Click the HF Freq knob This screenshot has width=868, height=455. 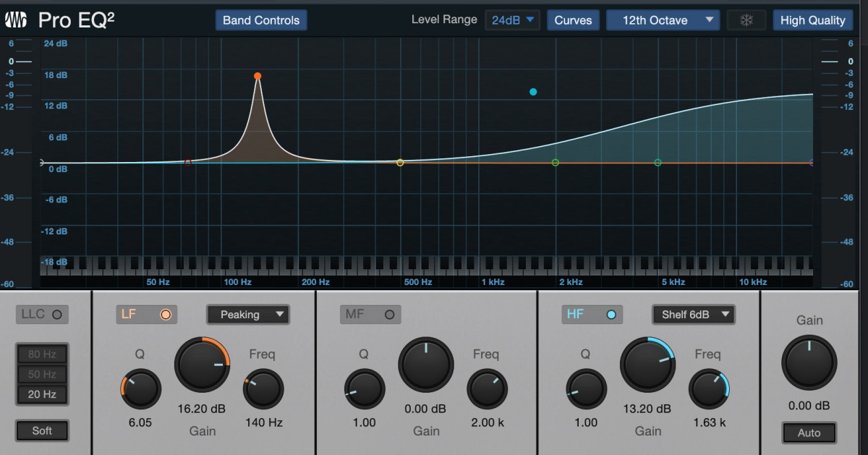click(709, 389)
